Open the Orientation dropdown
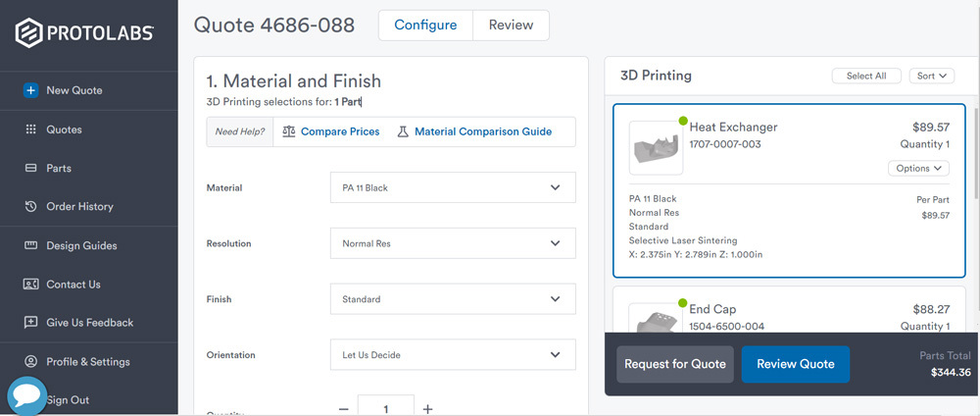980x416 pixels. click(x=453, y=355)
